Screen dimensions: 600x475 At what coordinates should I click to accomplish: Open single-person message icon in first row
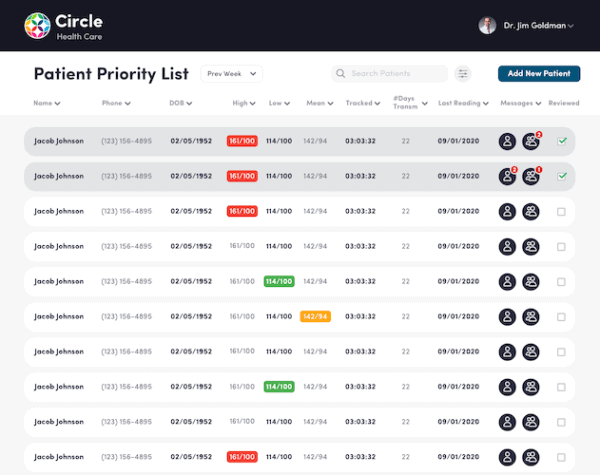(508, 141)
